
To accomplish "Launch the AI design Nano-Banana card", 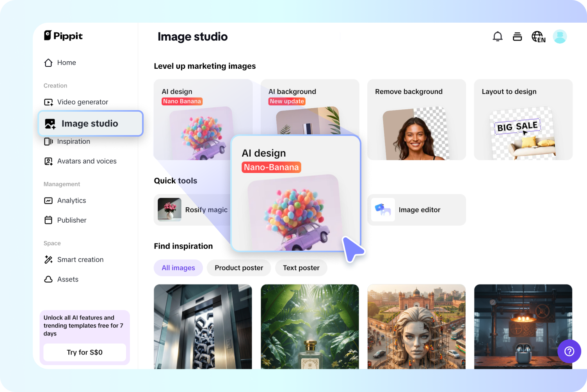I will click(296, 193).
